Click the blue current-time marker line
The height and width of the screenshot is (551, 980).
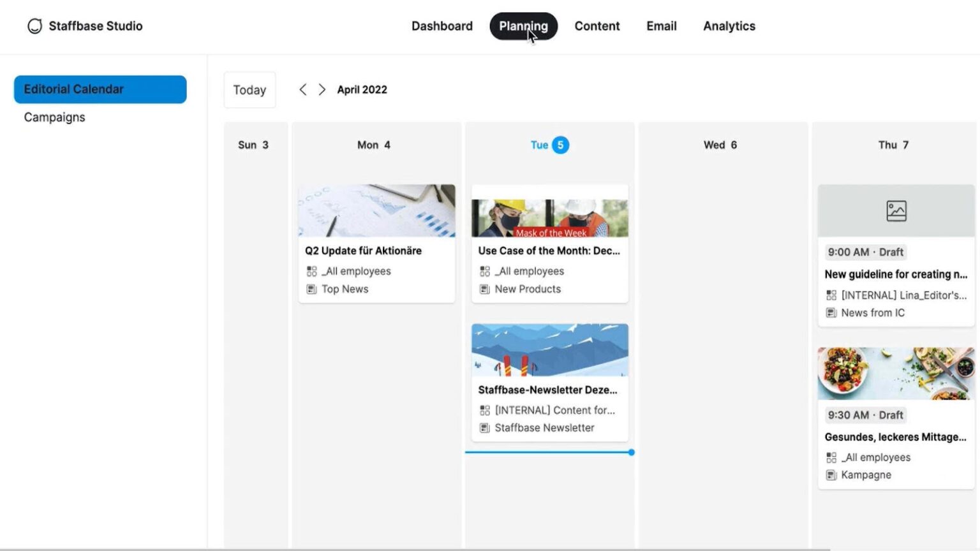pyautogui.click(x=549, y=452)
